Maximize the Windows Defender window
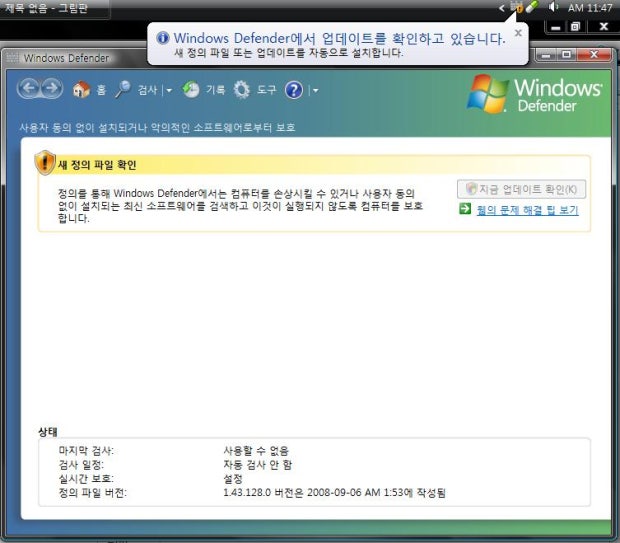Screen dimensions: 620x543 (566, 55)
